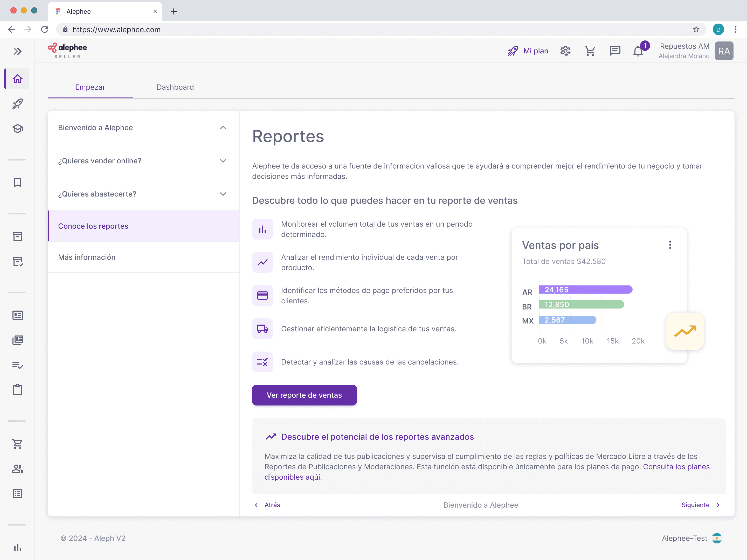Screen dimensions: 747x560
Task: Click the notification bell icon
Action: click(x=638, y=51)
